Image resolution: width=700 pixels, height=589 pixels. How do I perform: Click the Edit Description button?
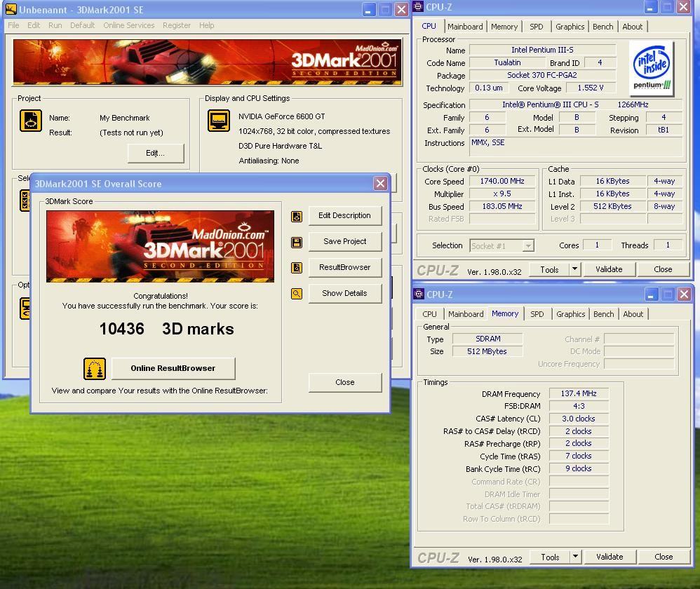345,215
